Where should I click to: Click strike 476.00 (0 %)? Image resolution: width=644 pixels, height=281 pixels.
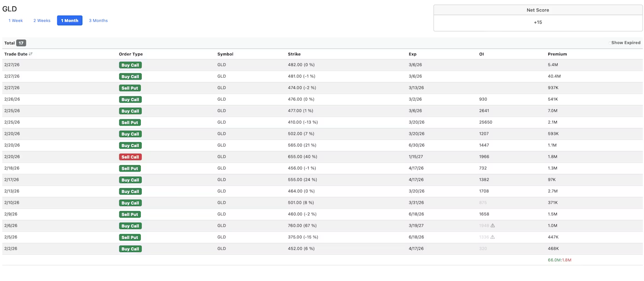tap(301, 99)
